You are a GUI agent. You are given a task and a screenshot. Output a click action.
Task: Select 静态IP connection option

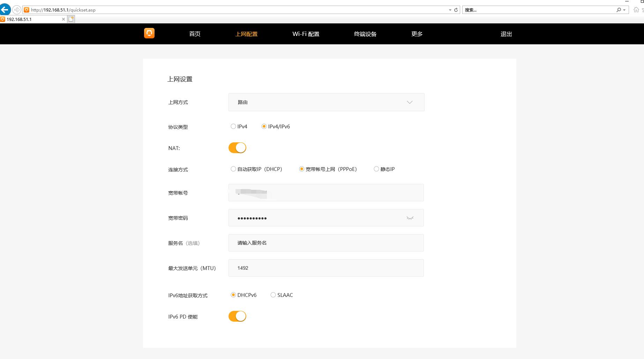pos(376,169)
